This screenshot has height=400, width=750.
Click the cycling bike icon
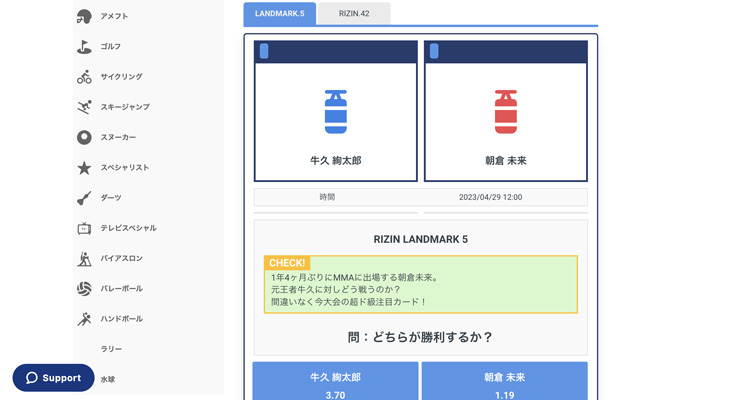[84, 77]
